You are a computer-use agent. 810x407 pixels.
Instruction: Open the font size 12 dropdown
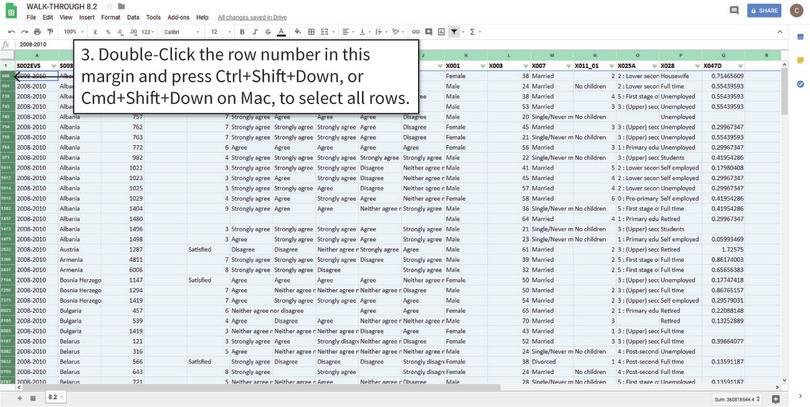pyautogui.click(x=221, y=32)
